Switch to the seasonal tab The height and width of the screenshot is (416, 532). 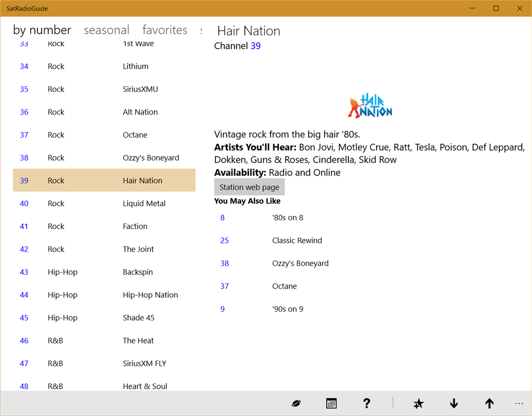click(107, 30)
